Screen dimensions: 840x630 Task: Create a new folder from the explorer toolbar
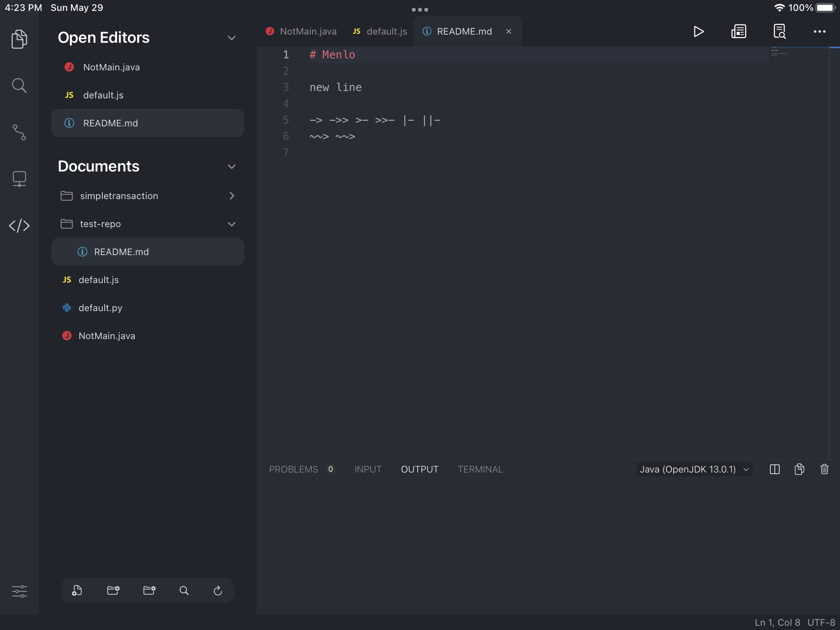click(113, 590)
